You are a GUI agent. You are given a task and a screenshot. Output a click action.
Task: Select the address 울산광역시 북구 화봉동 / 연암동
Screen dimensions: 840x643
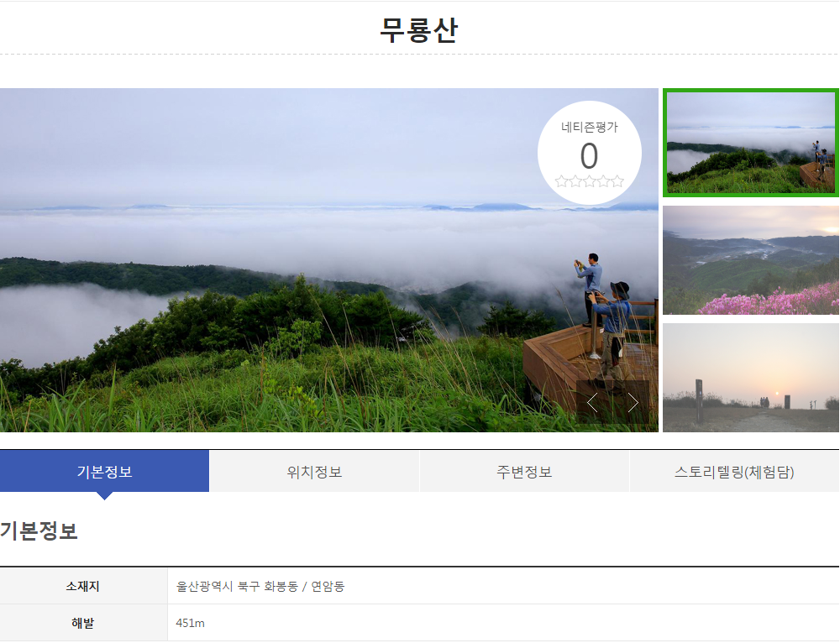pyautogui.click(x=260, y=586)
